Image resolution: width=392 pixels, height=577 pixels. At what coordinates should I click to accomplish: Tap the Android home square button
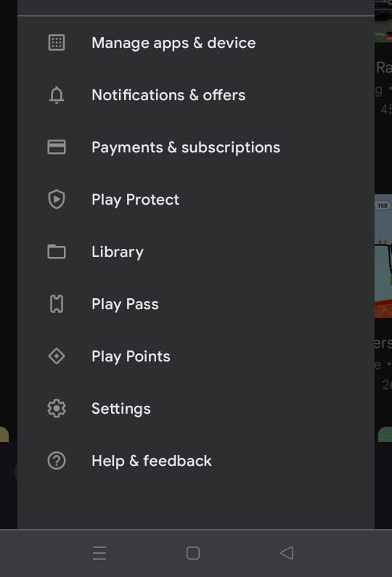[x=193, y=553]
